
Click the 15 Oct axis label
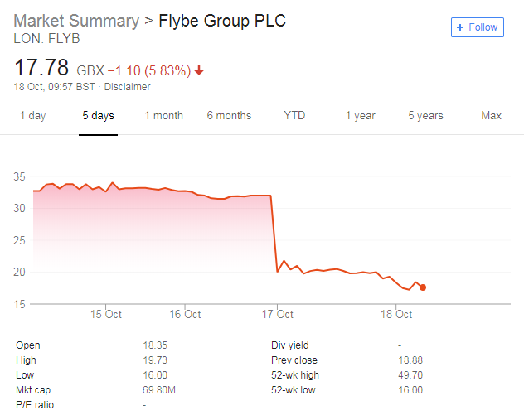pyautogui.click(x=106, y=315)
